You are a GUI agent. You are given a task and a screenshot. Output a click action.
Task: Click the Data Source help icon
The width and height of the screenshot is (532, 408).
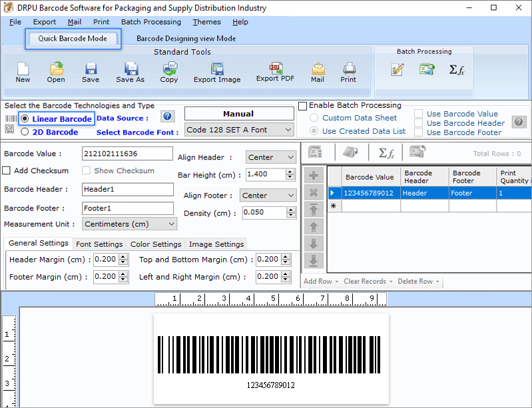pos(167,116)
